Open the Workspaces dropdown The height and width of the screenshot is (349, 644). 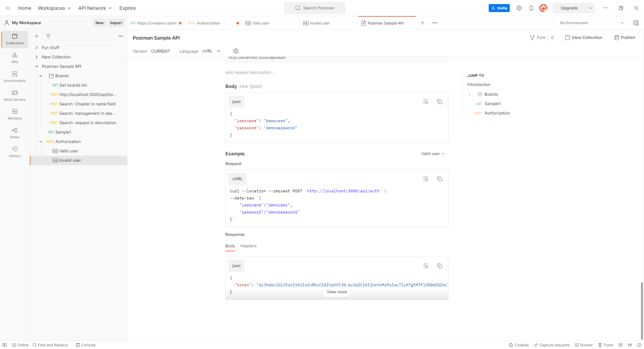pos(54,8)
